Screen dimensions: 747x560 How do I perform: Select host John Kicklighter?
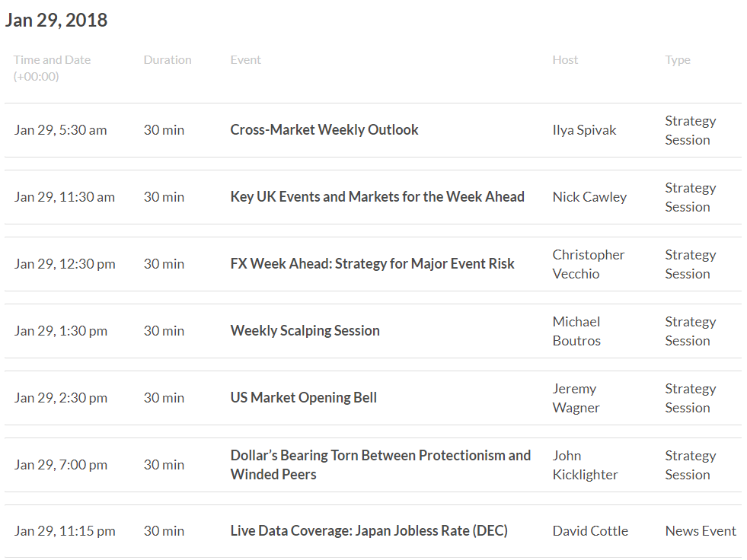(585, 465)
